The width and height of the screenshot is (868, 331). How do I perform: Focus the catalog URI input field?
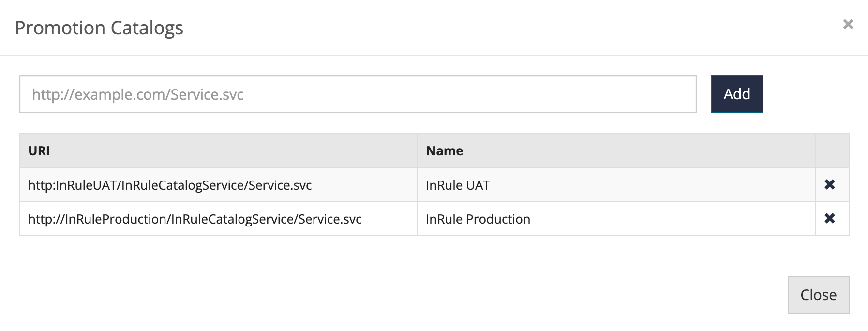(358, 94)
